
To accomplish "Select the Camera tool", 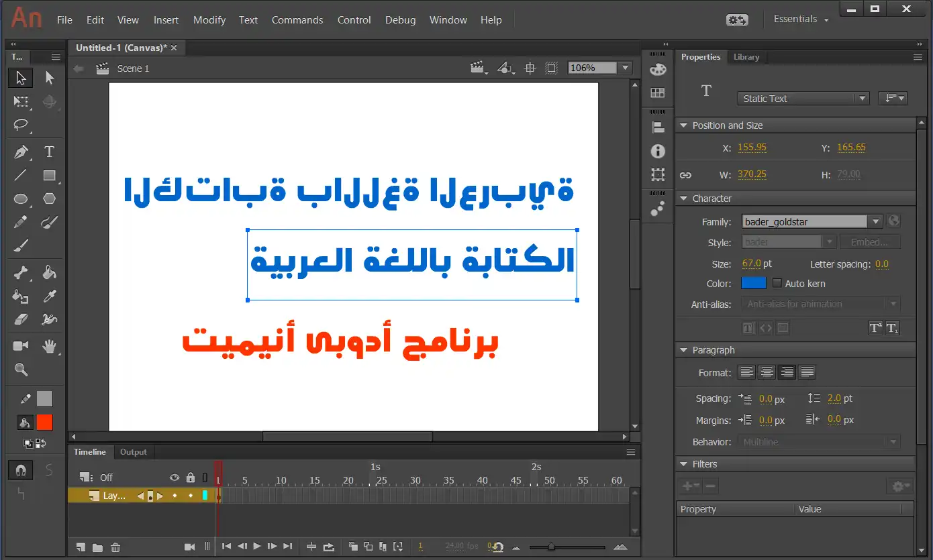I will tap(21, 346).
